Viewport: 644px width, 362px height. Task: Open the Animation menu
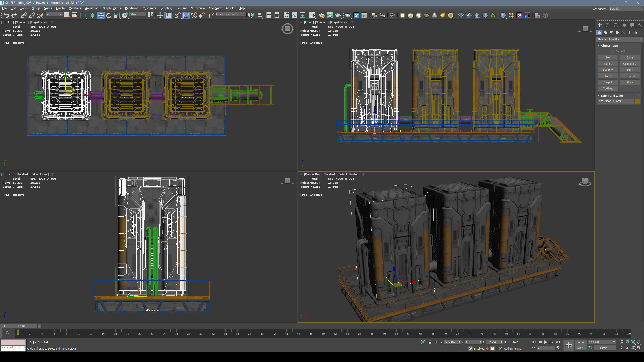(x=92, y=8)
